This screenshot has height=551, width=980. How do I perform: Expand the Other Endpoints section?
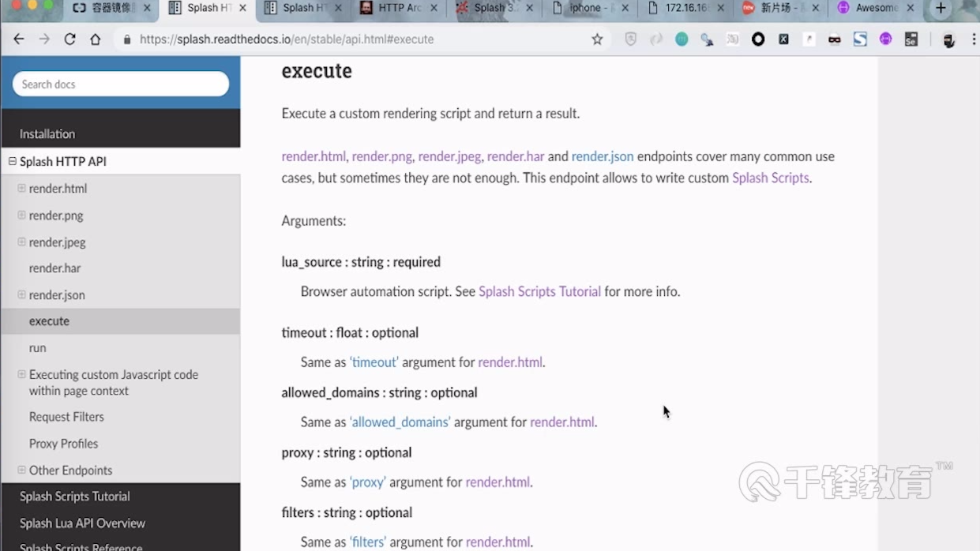point(21,470)
